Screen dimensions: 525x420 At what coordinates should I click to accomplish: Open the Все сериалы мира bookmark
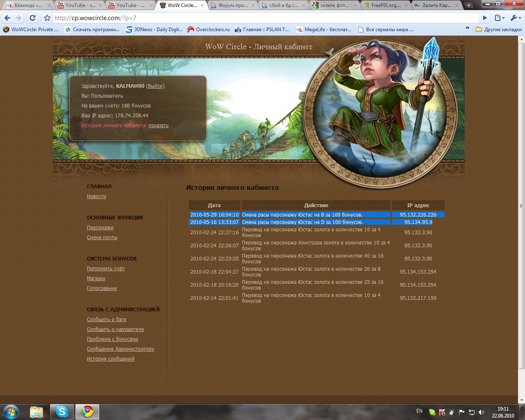click(386, 30)
